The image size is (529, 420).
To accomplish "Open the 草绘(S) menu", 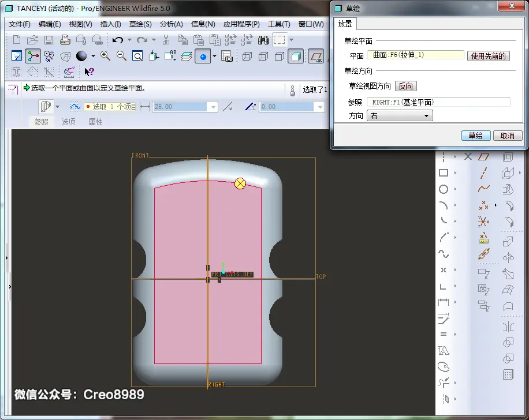I will pos(140,24).
